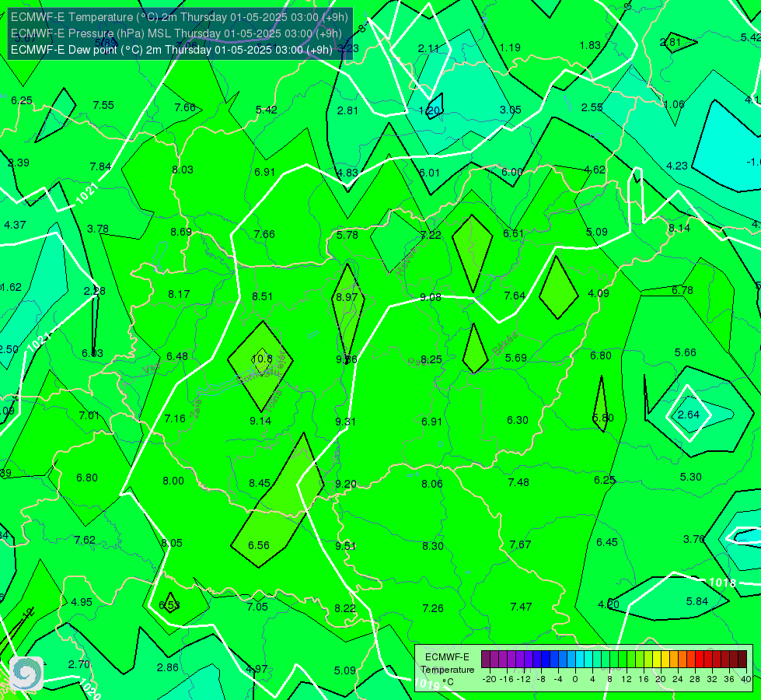Click the 10.8 dew point value
761x700 pixels.
click(262, 359)
